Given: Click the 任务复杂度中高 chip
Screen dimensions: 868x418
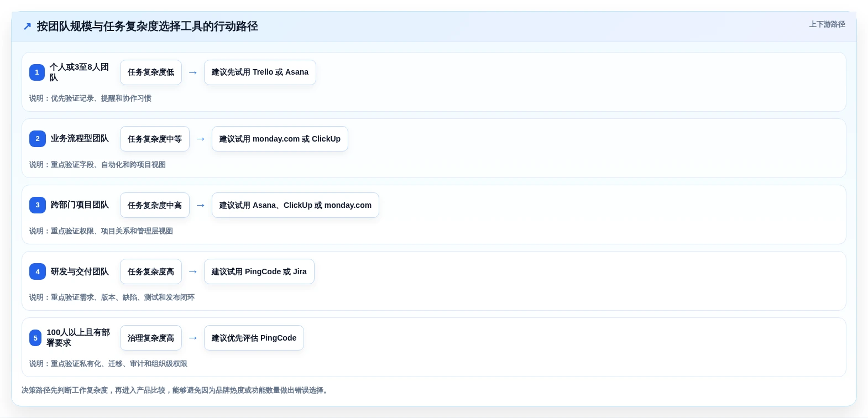Looking at the screenshot, I should click(155, 205).
